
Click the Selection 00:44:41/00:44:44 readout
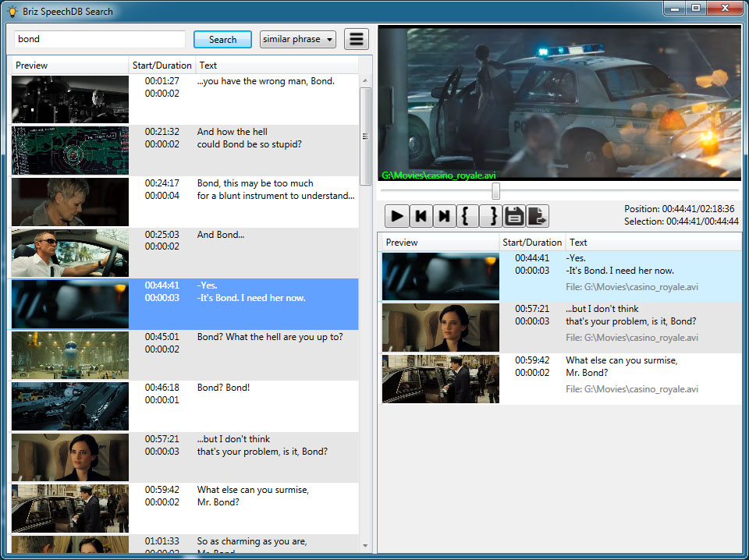[681, 222]
